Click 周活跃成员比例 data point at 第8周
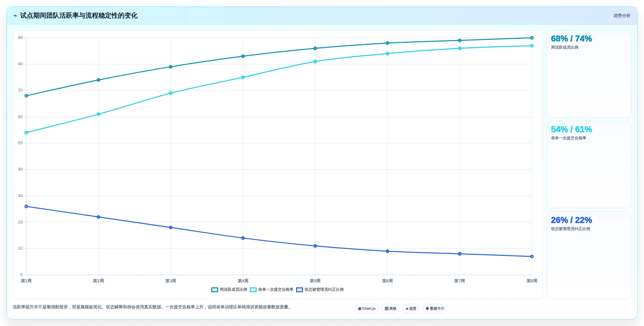The height and width of the screenshot is (326, 644). pyautogui.click(x=532, y=38)
